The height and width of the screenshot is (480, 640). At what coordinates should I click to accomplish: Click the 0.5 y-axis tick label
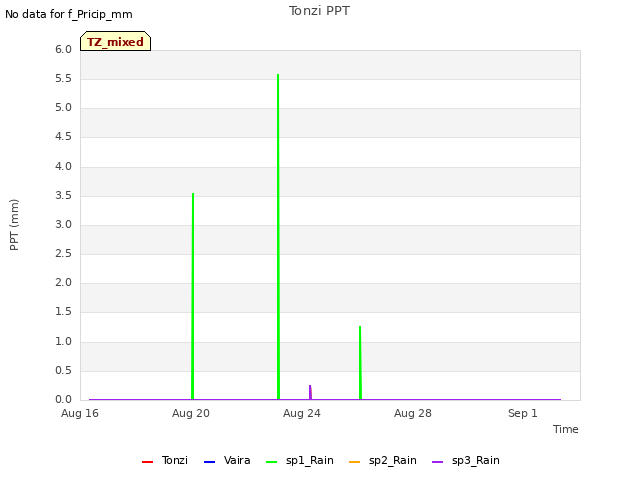tap(63, 371)
